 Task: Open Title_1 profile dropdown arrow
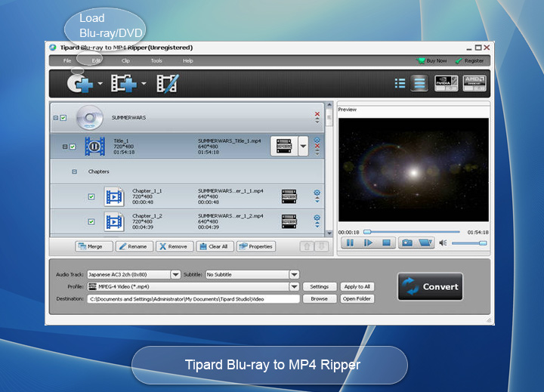pyautogui.click(x=303, y=146)
